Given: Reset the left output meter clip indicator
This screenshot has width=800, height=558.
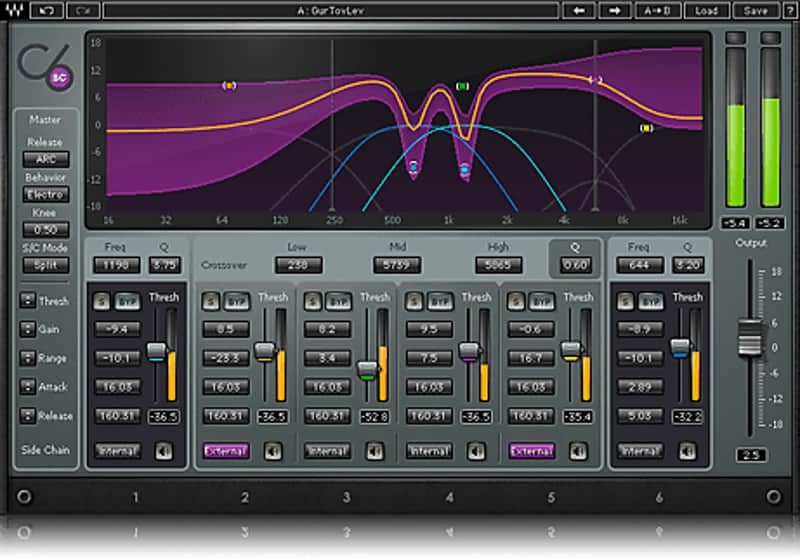Looking at the screenshot, I should tap(735, 38).
